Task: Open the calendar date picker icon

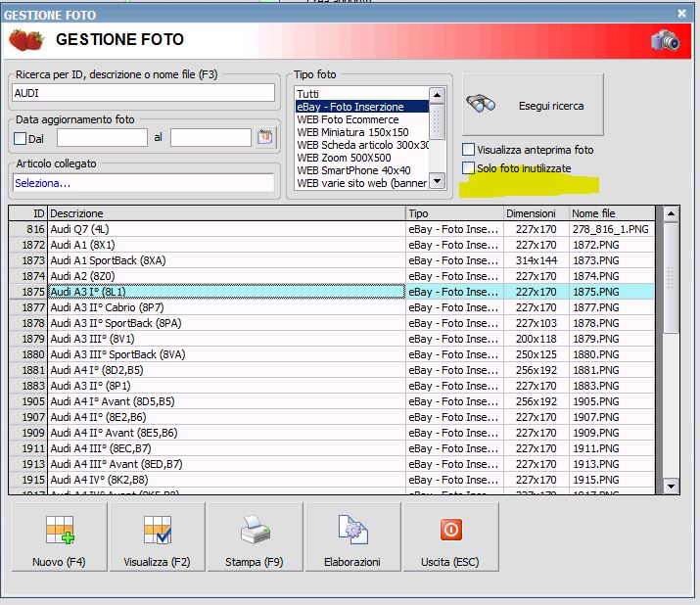Action: (265, 137)
